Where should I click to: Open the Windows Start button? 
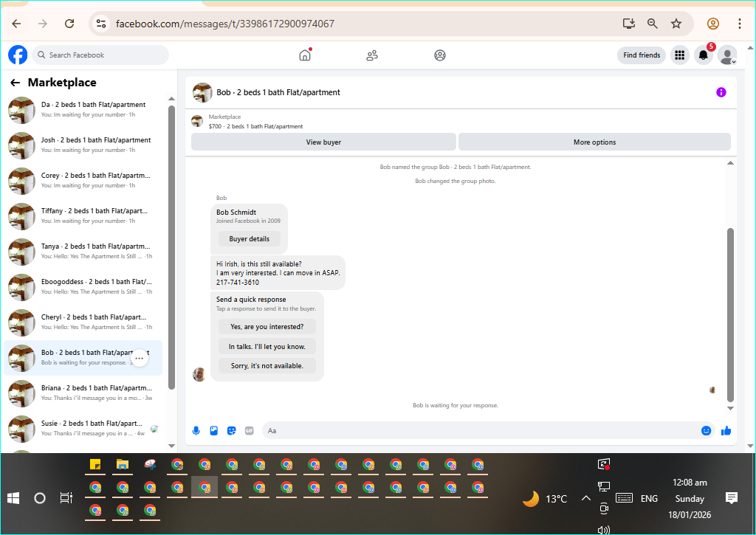13,498
